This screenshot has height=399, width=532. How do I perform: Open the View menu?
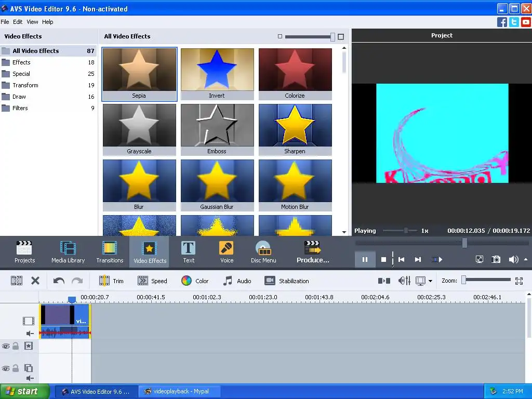[x=32, y=22]
